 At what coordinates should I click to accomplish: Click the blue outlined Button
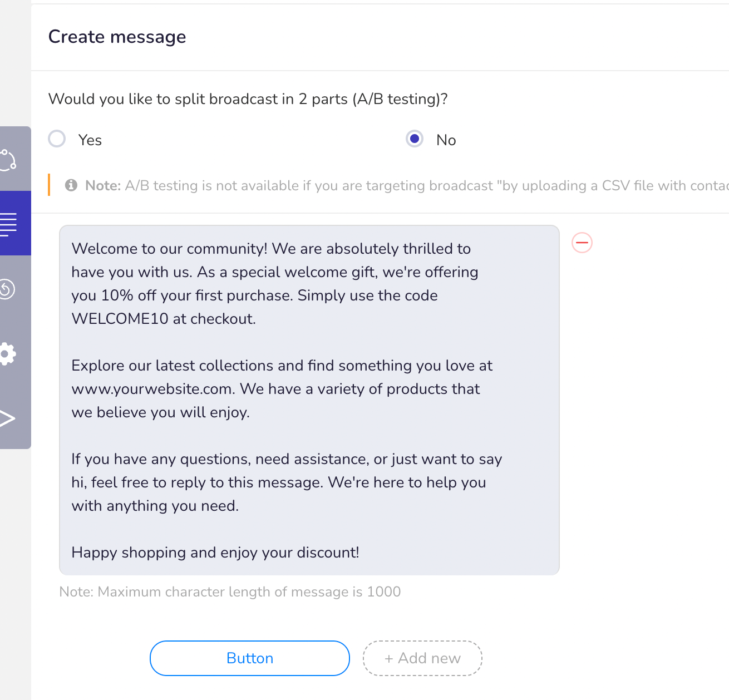coord(250,658)
